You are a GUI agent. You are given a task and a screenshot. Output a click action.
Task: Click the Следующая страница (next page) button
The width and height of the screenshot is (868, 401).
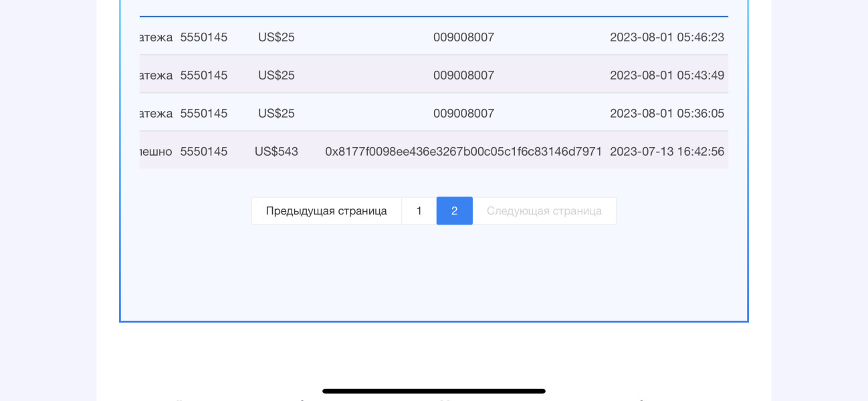coord(544,211)
